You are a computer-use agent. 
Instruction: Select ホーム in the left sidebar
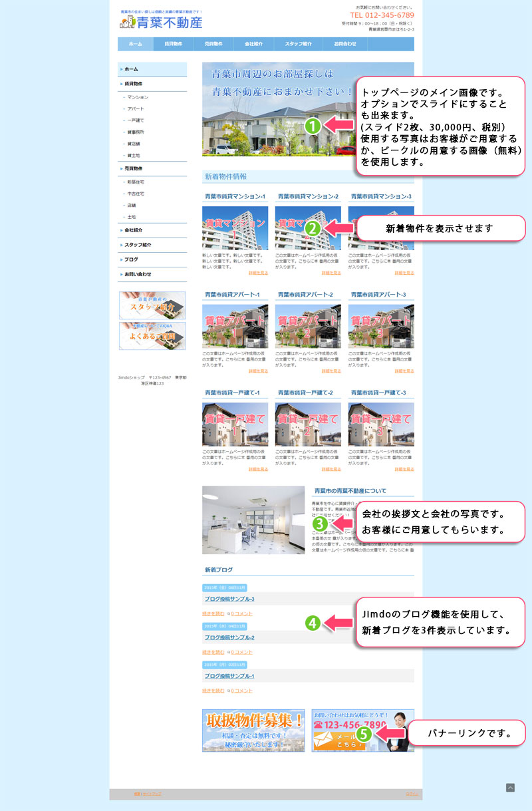pyautogui.click(x=152, y=69)
